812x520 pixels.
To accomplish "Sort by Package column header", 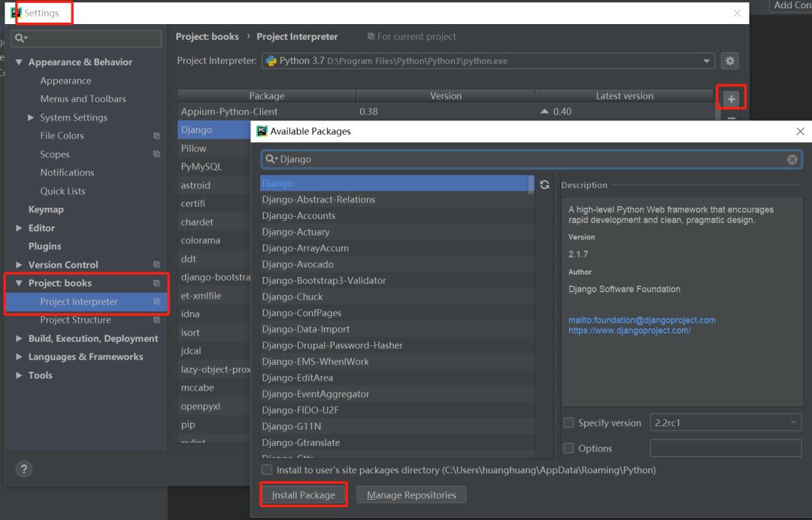I will pyautogui.click(x=267, y=96).
